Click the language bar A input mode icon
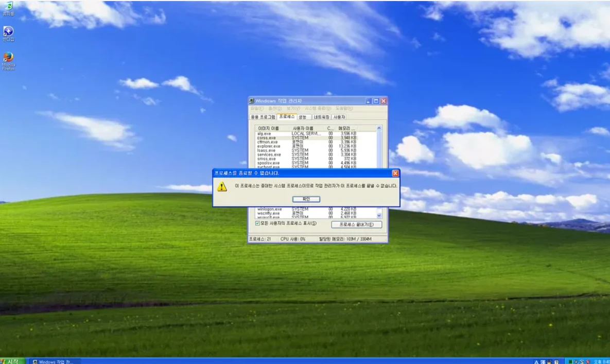Screen dimensions: 610x364 (x=536, y=362)
